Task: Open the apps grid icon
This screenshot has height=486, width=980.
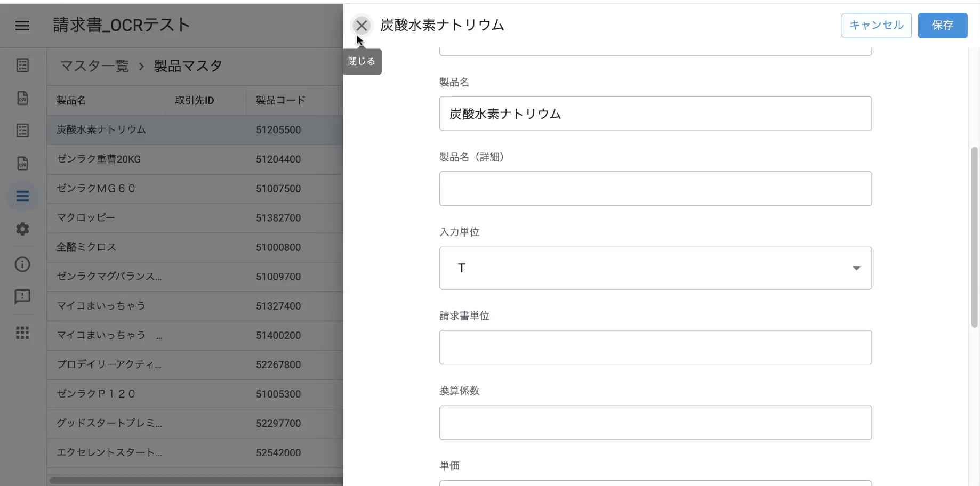Action: click(22, 333)
